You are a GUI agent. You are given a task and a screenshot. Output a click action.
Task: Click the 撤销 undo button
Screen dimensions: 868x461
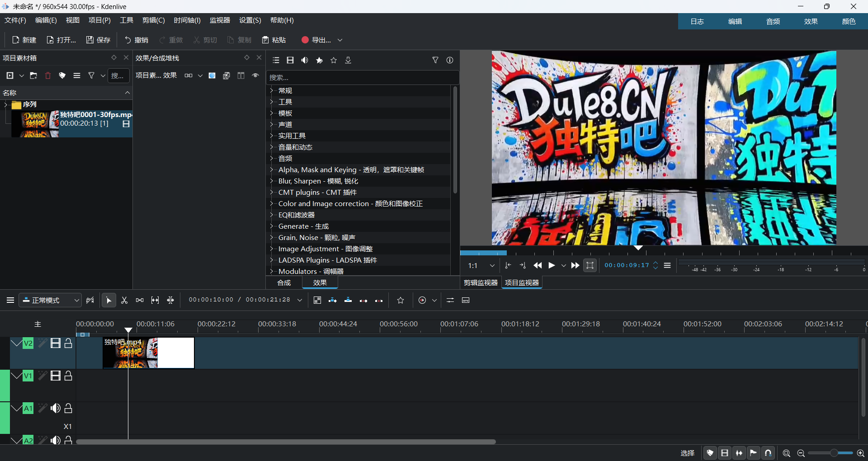[136, 40]
